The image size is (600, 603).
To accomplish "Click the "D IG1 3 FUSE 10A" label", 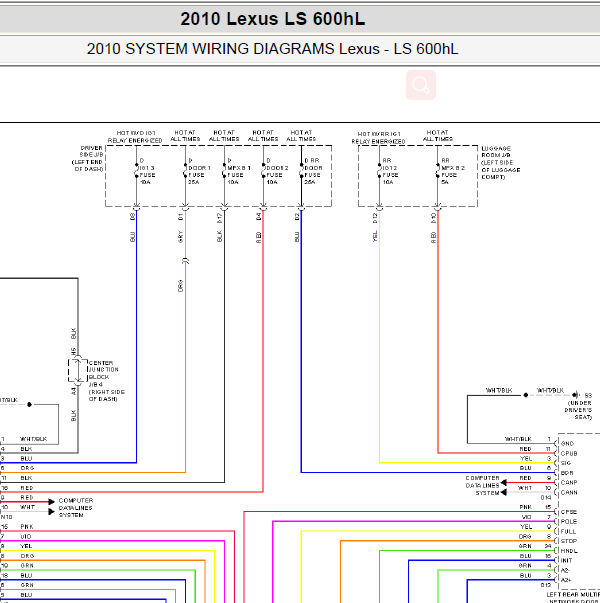I will [147, 171].
